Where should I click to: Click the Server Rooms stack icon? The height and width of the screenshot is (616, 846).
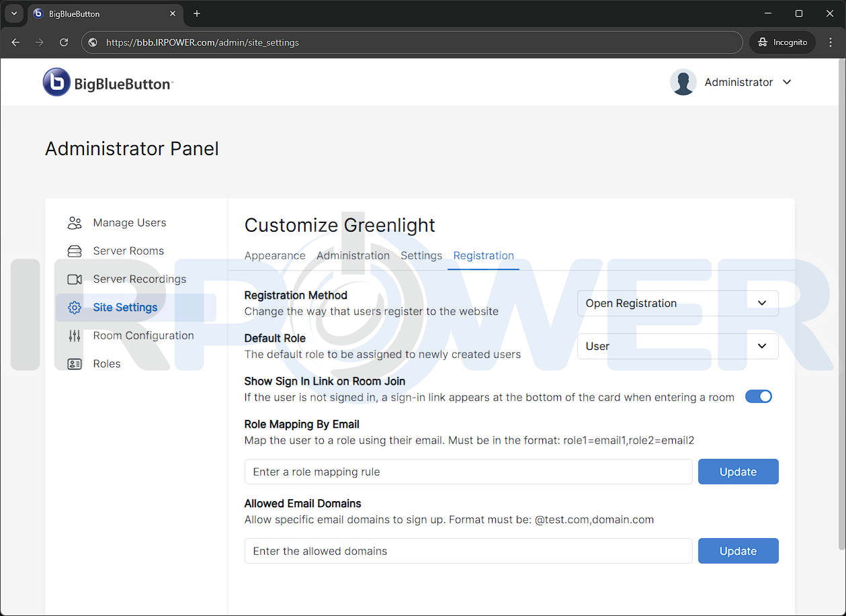pos(75,251)
